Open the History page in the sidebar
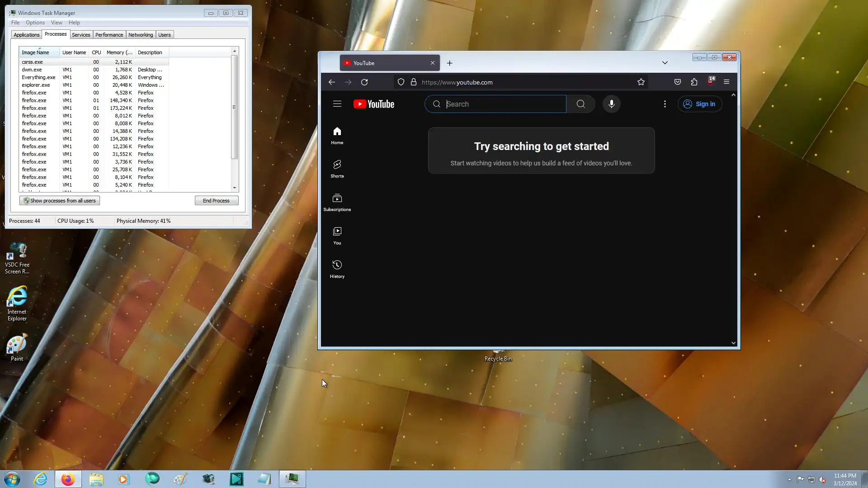The image size is (868, 488). click(337, 269)
